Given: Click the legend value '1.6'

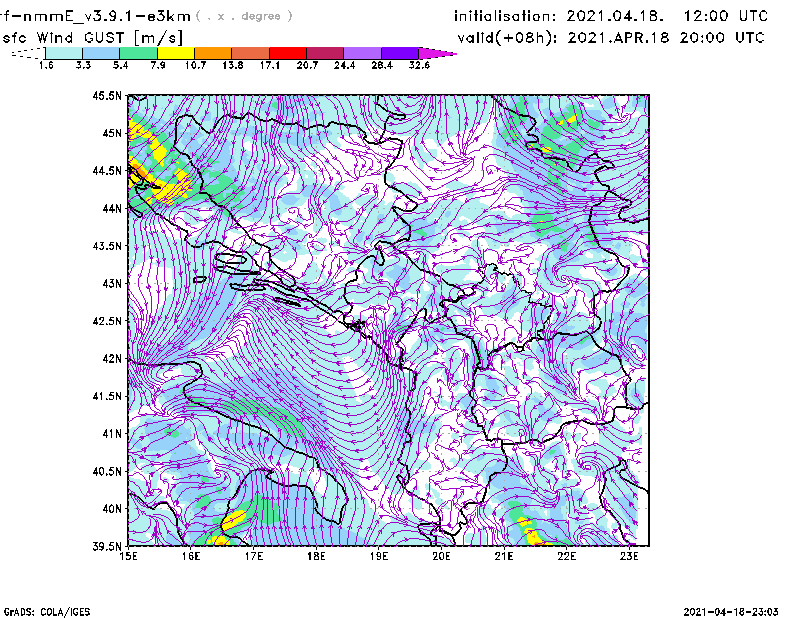Looking at the screenshot, I should pyautogui.click(x=46, y=65).
